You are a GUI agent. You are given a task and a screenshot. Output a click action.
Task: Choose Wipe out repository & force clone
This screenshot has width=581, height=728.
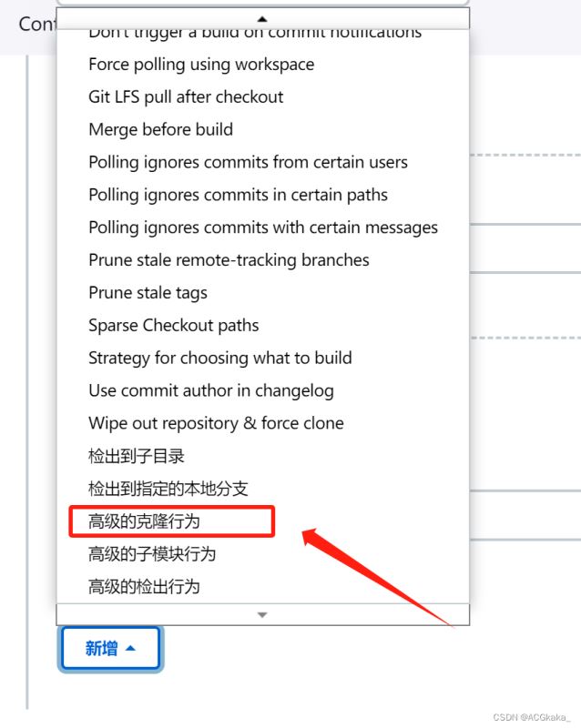pyautogui.click(x=262, y=423)
